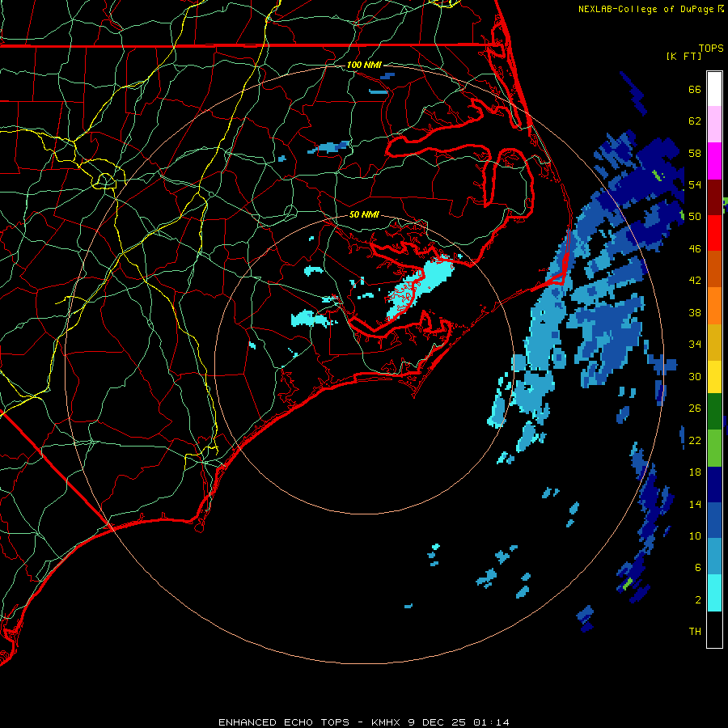Click the NEXLAB-College of DuPage label

point(645,9)
